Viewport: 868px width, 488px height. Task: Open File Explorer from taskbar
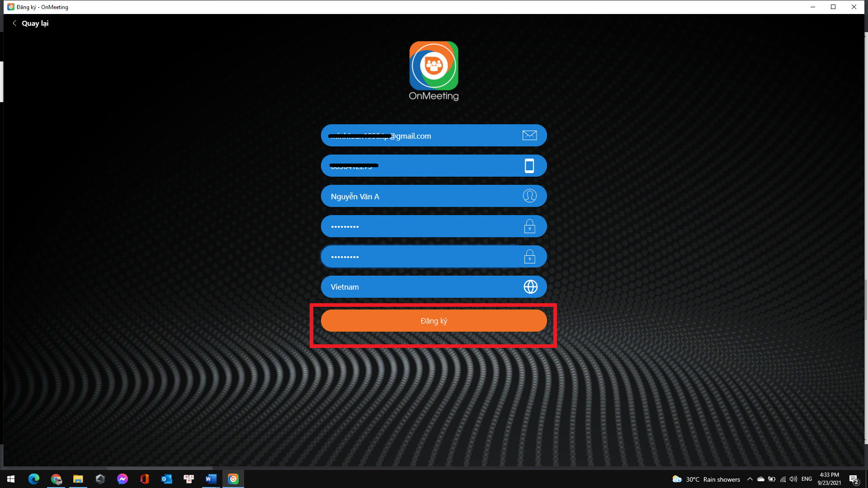78,479
